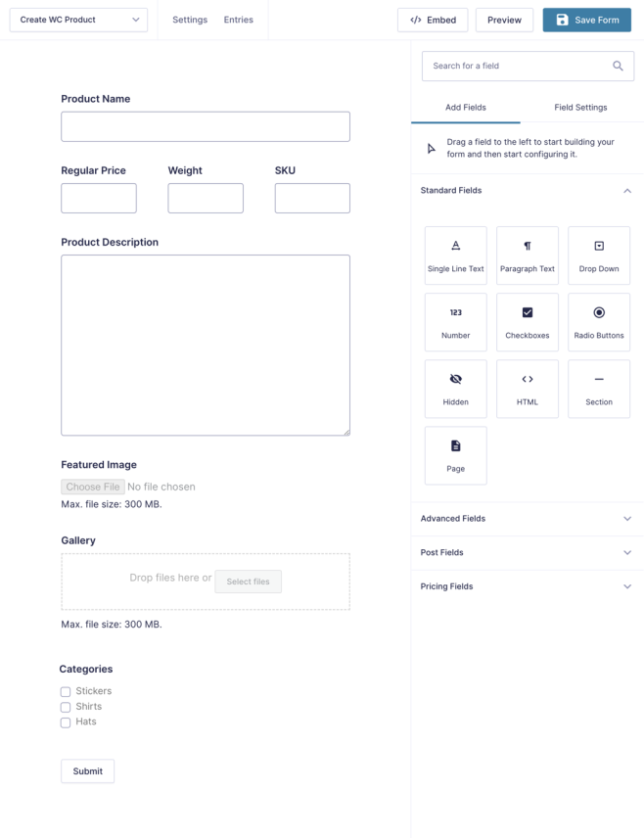
Task: Add a Number field
Action: point(455,322)
